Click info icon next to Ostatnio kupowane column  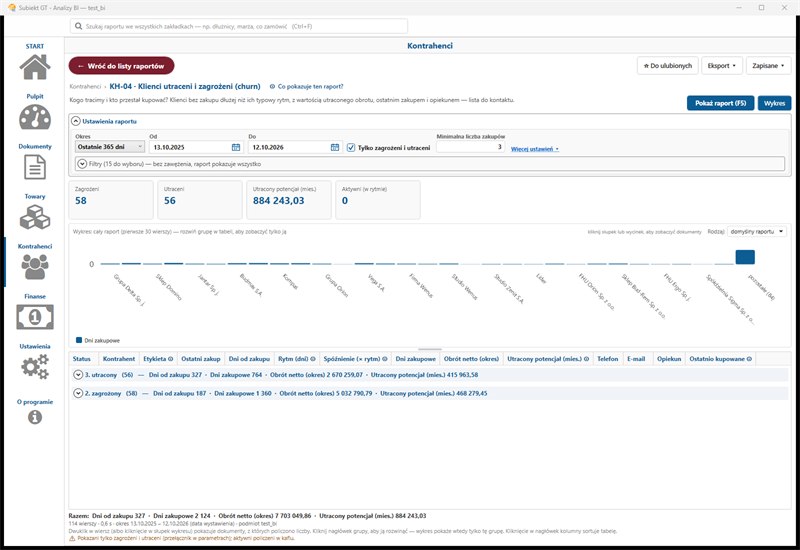(749, 359)
